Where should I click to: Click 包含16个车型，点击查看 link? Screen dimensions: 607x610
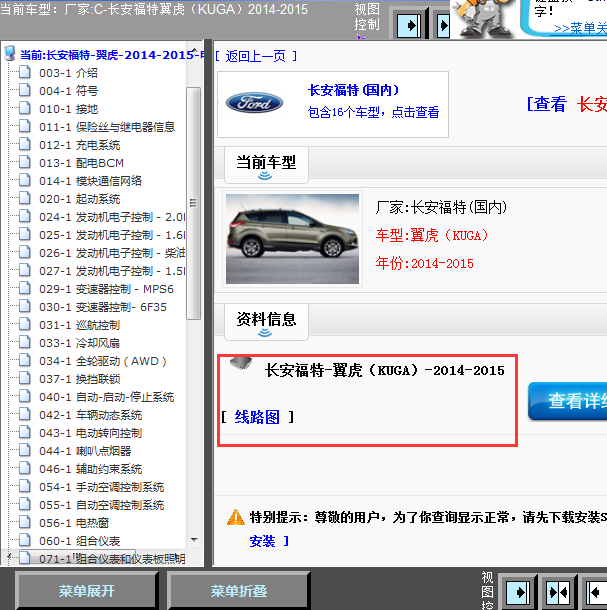coord(373,112)
